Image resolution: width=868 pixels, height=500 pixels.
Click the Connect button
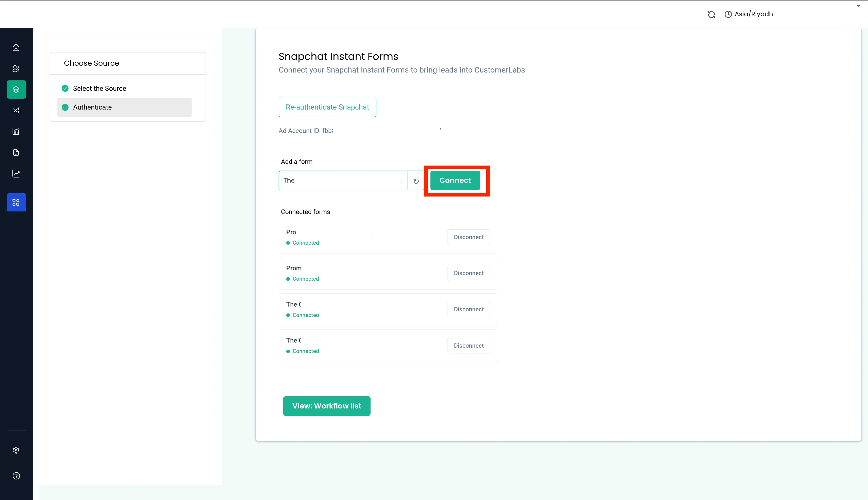[x=455, y=180]
